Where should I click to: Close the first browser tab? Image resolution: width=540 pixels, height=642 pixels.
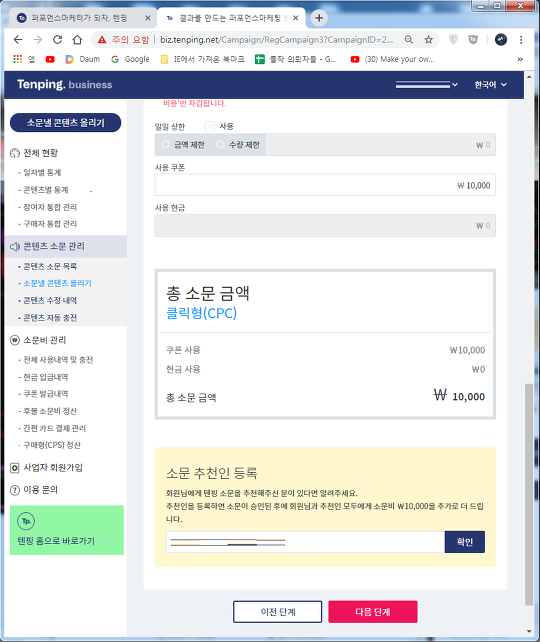point(148,18)
